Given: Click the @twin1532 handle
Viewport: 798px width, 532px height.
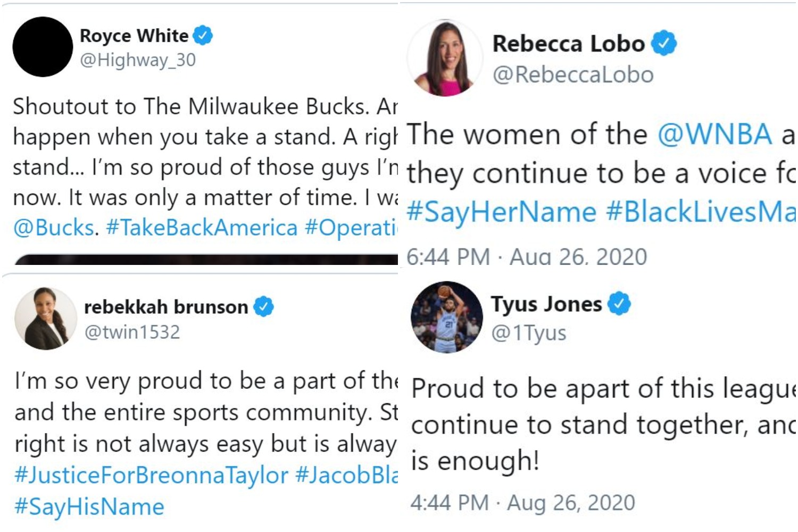Looking at the screenshot, I should point(132,332).
